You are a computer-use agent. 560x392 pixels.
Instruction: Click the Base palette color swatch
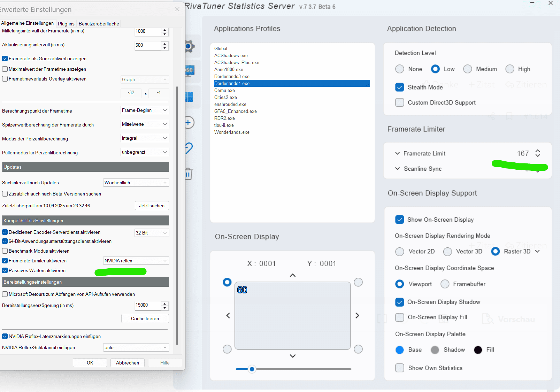tap(400, 350)
